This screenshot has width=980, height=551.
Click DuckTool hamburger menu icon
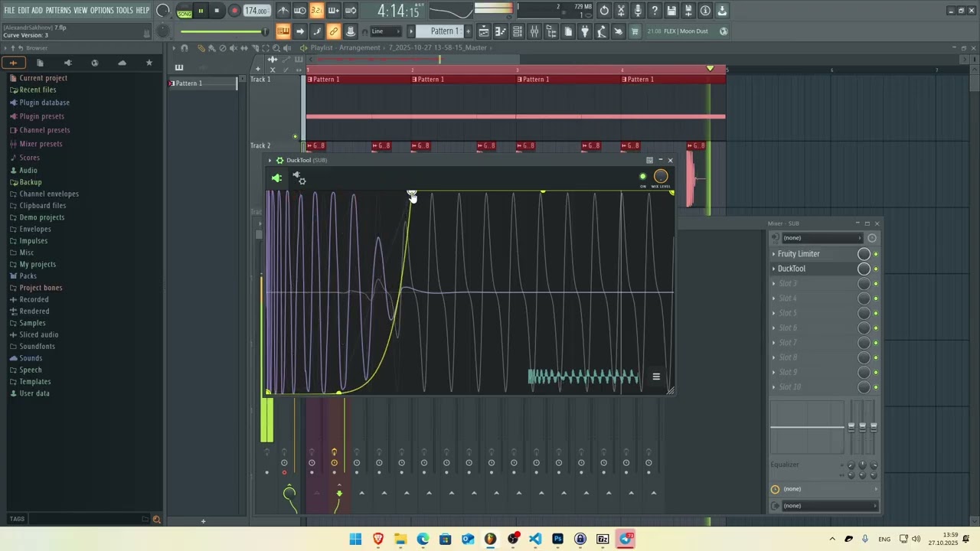click(x=656, y=377)
